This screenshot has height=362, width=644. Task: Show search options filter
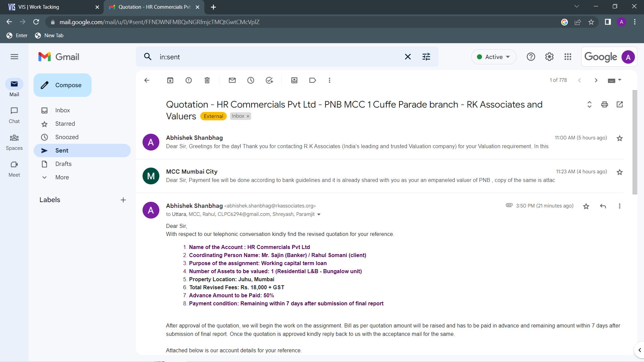[426, 57]
